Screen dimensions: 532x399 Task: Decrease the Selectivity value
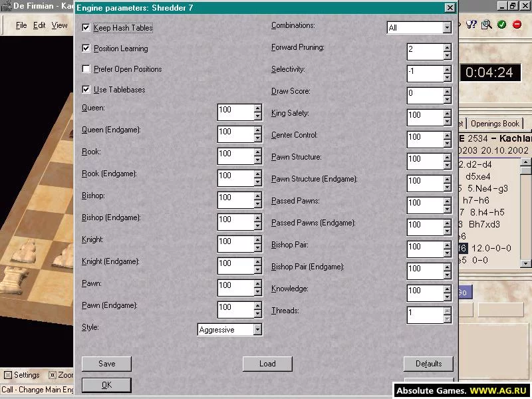pyautogui.click(x=447, y=78)
